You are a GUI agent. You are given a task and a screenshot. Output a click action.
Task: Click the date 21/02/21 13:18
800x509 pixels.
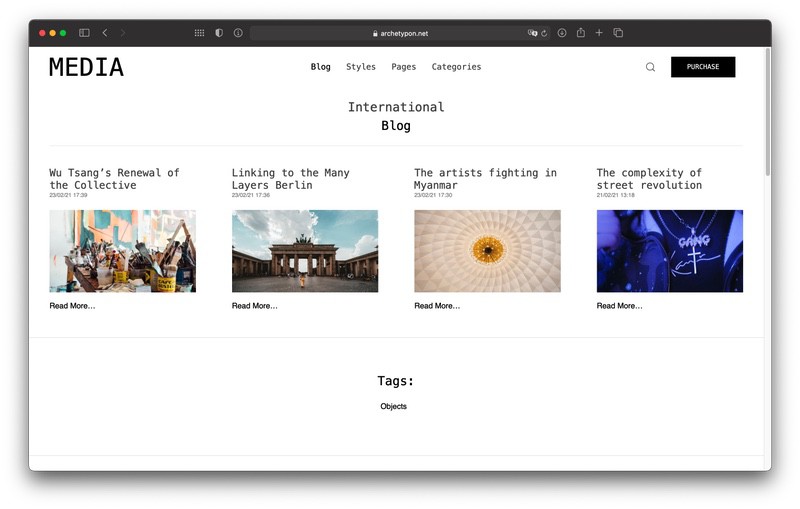pos(615,195)
